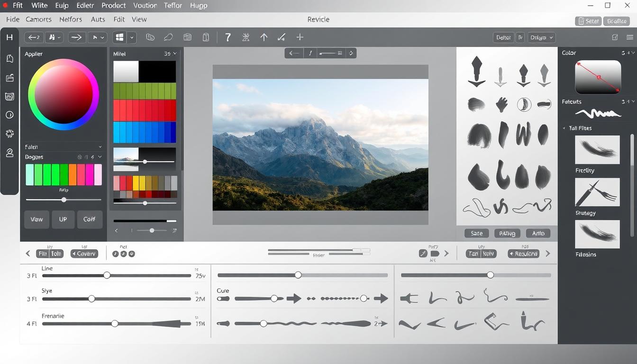Image resolution: width=637 pixels, height=364 pixels.
Task: Click the Coff button
Action: click(x=89, y=219)
